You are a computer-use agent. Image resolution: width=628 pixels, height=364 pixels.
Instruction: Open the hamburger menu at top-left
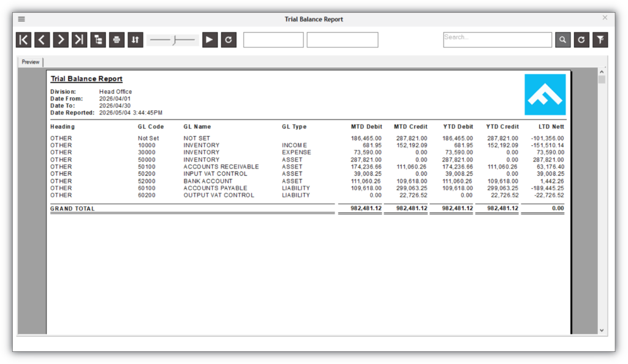21,19
